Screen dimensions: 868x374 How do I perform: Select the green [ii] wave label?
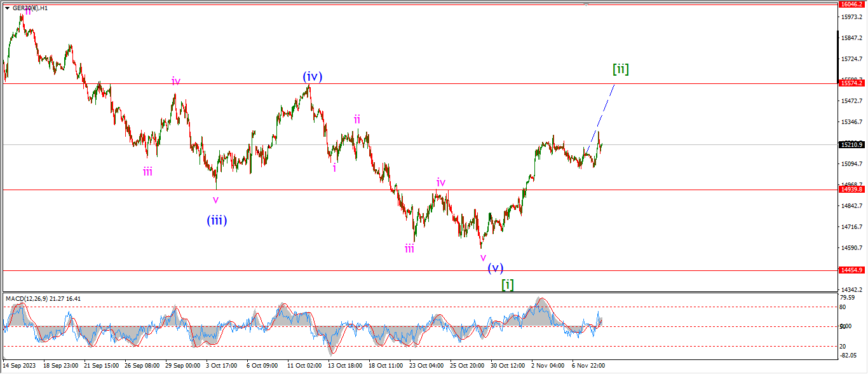coord(621,69)
